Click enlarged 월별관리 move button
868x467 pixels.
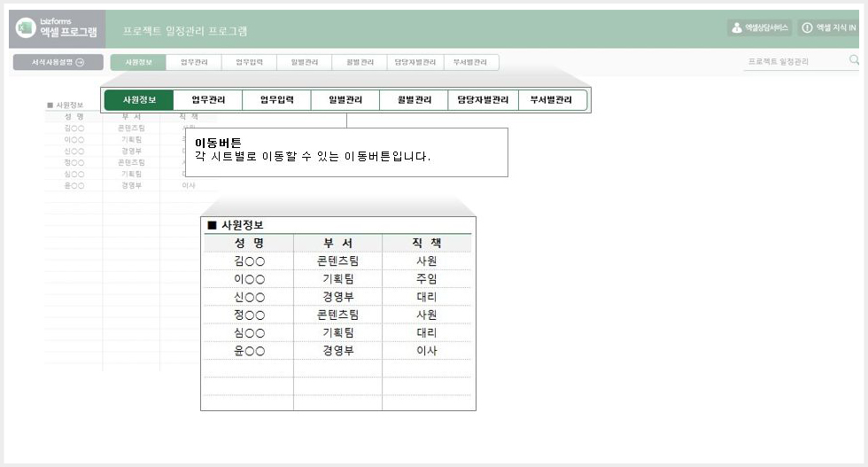(x=415, y=100)
